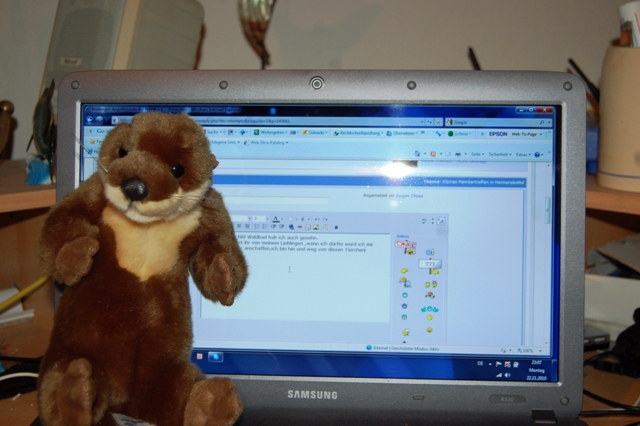This screenshot has height=426, width=640.
Task: Insert the first yellow smiley in list
Action: coord(405,271)
